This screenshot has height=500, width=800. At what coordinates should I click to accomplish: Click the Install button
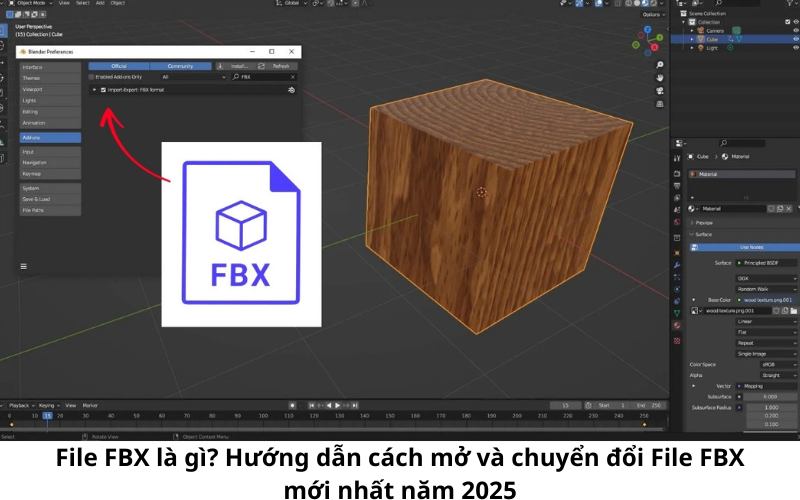(x=234, y=66)
